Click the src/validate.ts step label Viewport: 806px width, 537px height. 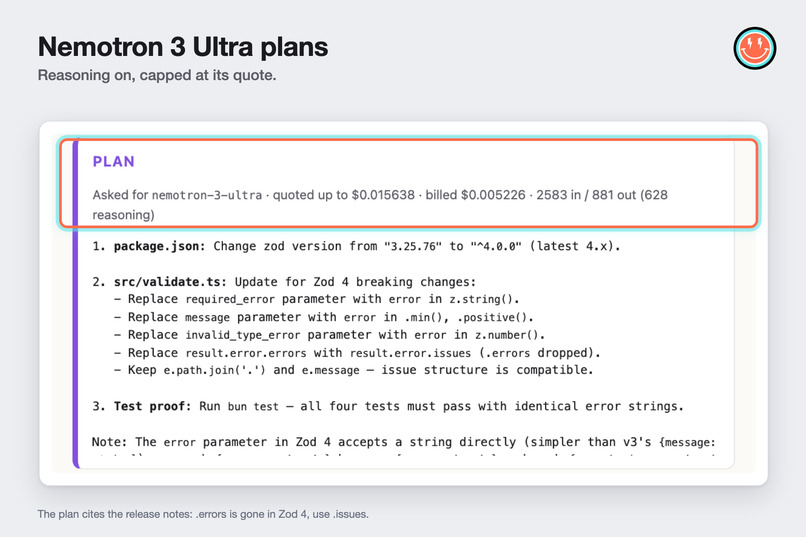point(170,282)
